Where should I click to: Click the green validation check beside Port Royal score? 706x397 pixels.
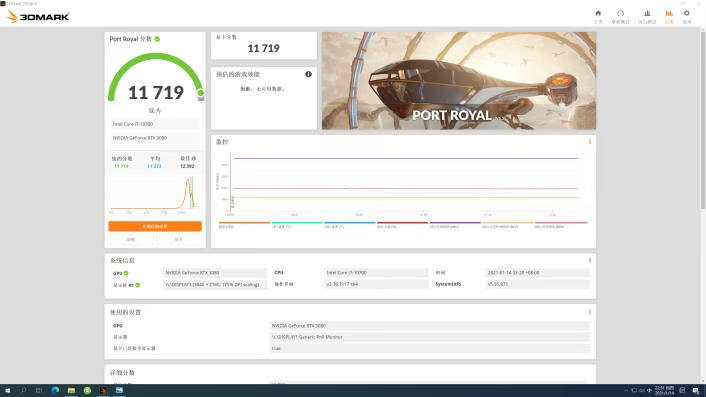(157, 39)
